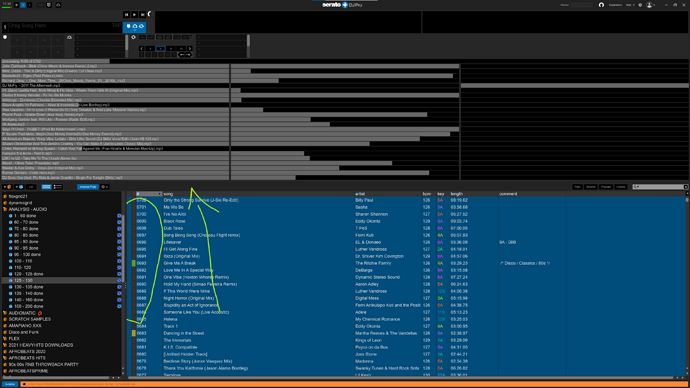
Task: Open the user account profile icon
Action: [x=649, y=5]
